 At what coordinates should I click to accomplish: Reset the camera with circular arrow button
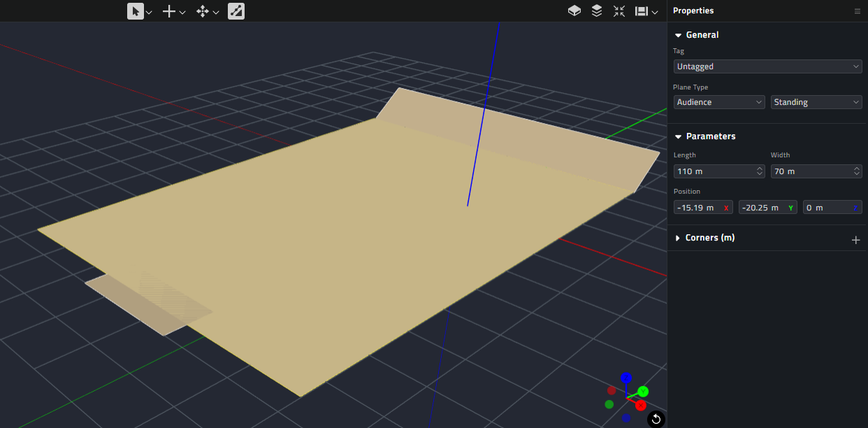656,419
